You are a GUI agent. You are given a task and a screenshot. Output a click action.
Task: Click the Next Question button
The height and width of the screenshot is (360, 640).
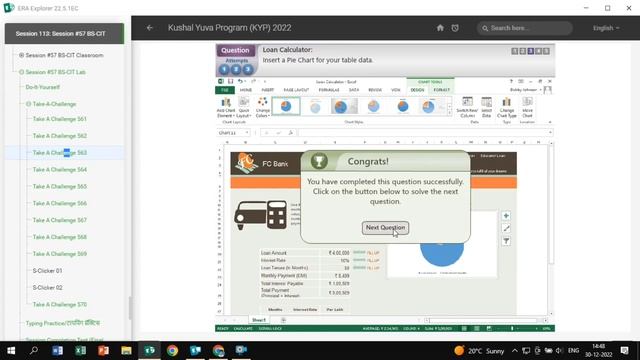385,228
